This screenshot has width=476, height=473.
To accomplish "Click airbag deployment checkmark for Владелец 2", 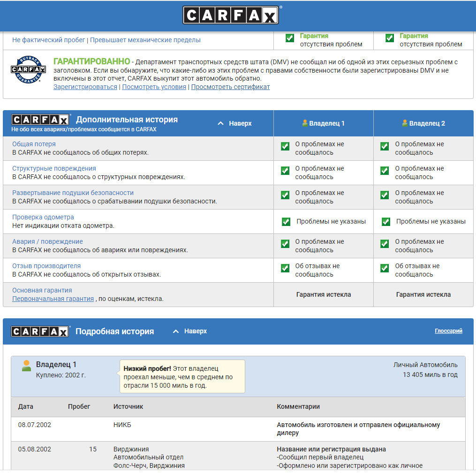I will point(385,195).
